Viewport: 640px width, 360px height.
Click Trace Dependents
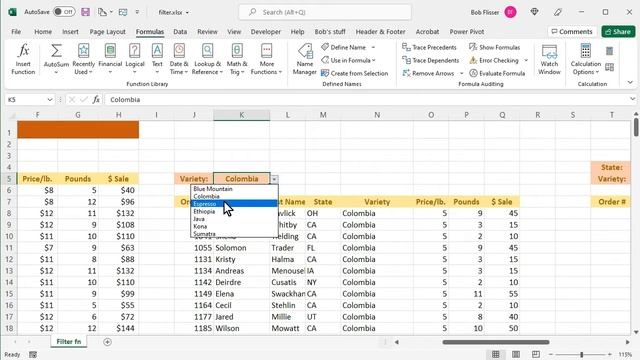tap(431, 60)
